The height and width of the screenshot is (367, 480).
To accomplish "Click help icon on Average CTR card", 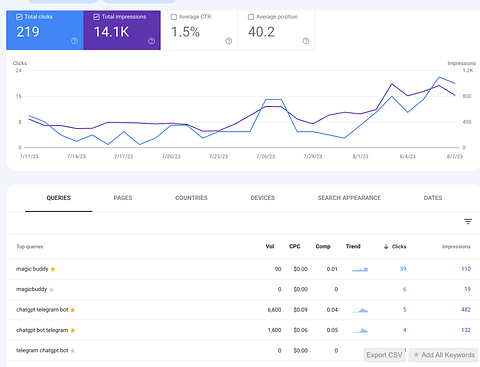I will point(229,41).
